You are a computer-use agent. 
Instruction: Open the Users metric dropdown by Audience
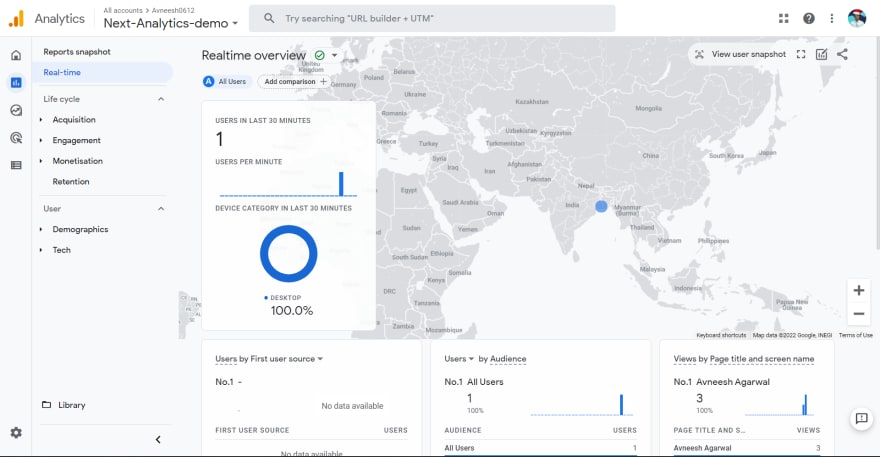coord(459,359)
